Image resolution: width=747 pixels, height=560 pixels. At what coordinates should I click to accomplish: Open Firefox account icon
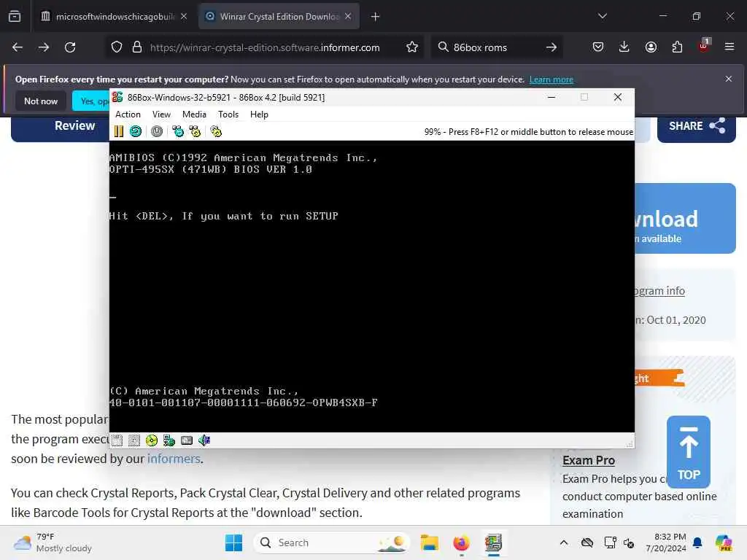(651, 47)
